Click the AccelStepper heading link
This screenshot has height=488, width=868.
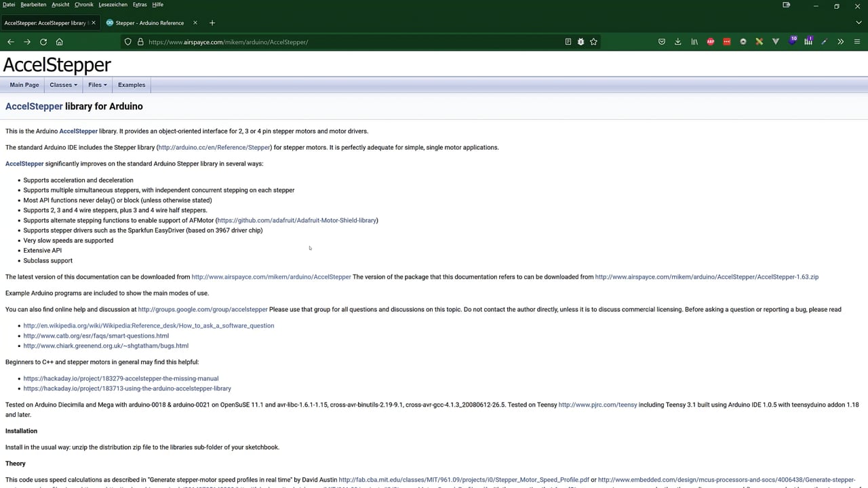tap(34, 106)
